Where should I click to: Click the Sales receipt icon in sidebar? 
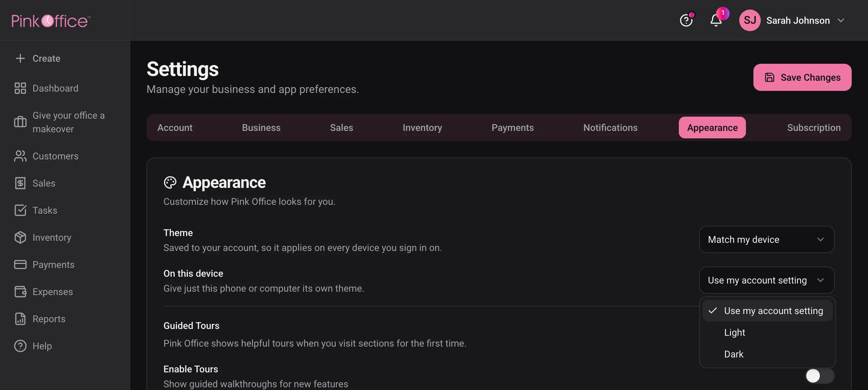tap(20, 183)
